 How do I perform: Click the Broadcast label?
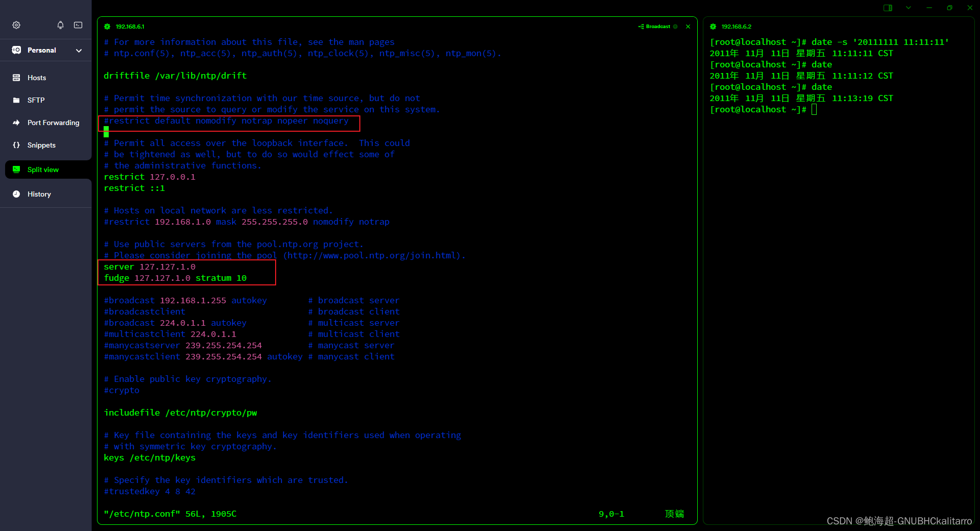tap(658, 26)
